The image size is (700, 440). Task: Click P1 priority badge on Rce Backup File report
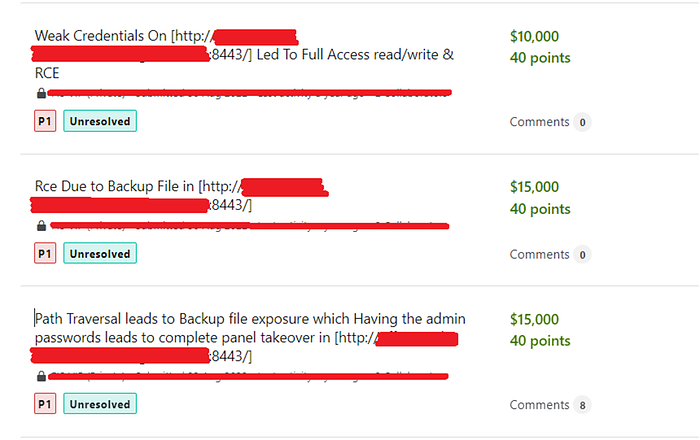pyautogui.click(x=45, y=254)
